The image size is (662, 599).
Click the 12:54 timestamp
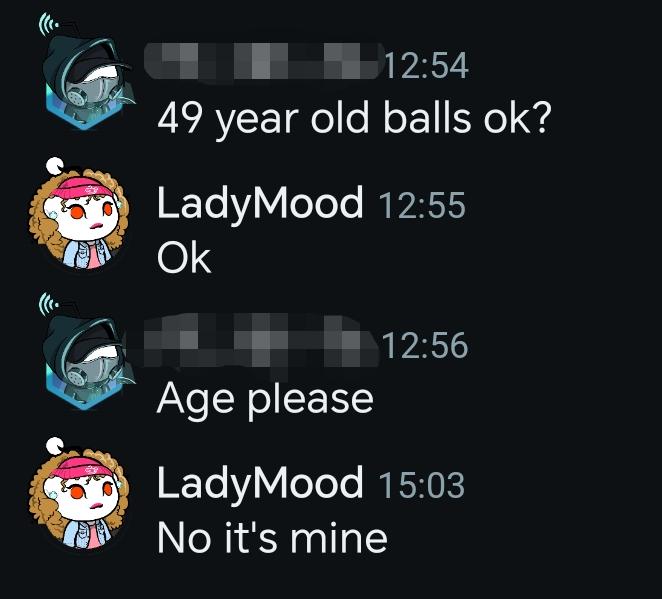tap(426, 66)
